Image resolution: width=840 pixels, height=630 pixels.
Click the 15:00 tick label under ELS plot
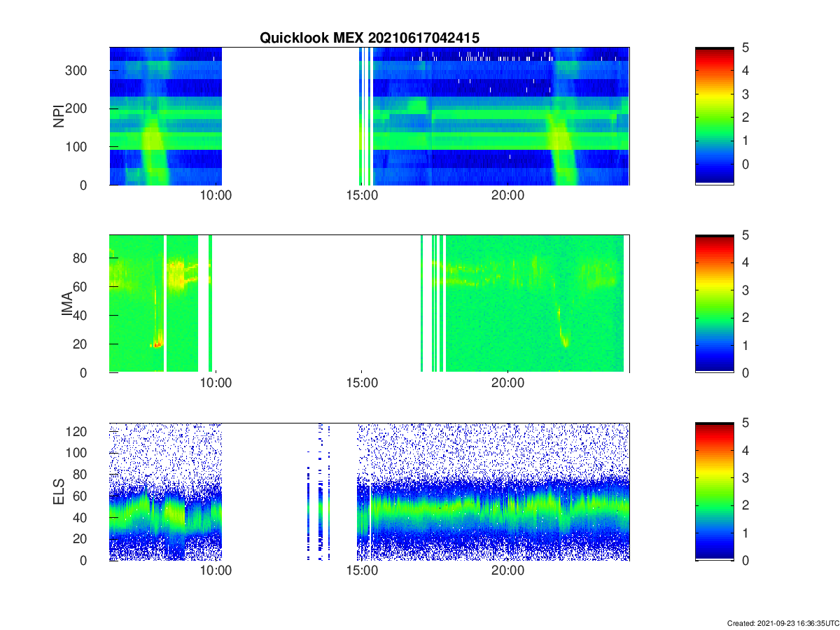point(362,570)
